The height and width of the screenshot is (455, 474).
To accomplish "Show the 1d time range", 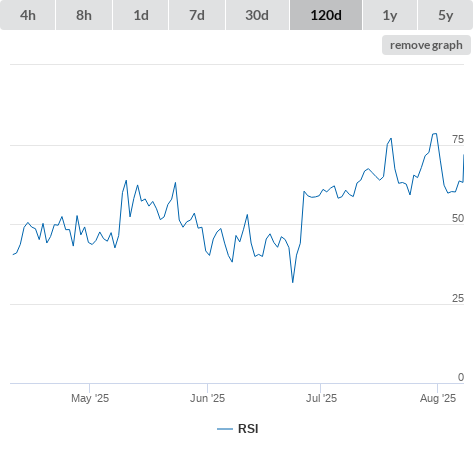I will pos(141,15).
